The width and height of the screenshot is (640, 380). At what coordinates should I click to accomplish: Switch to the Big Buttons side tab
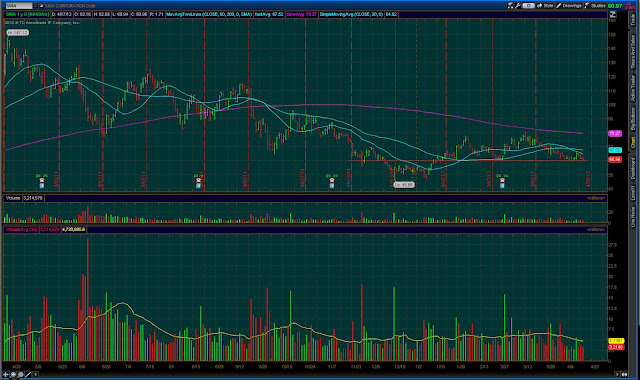tap(633, 119)
